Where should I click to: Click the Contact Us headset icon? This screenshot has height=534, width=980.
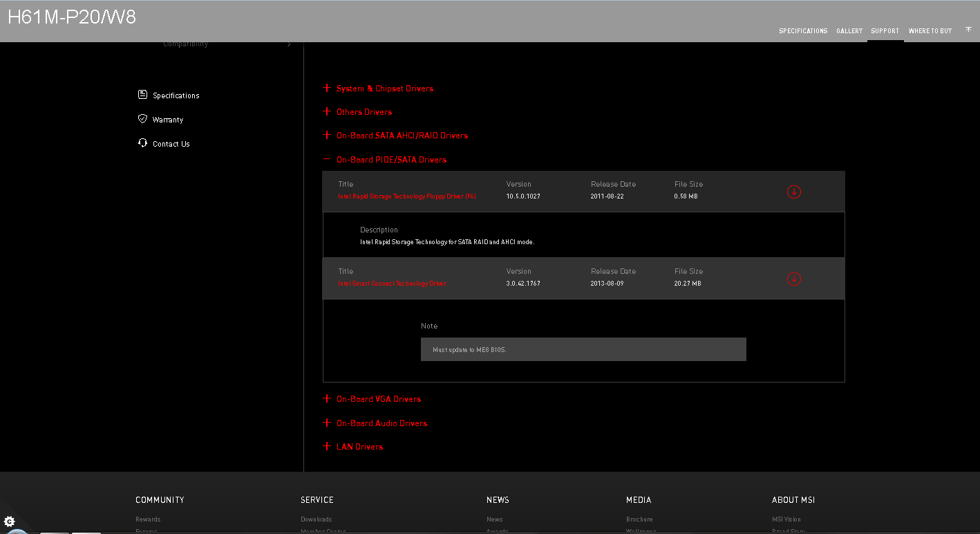coord(142,143)
